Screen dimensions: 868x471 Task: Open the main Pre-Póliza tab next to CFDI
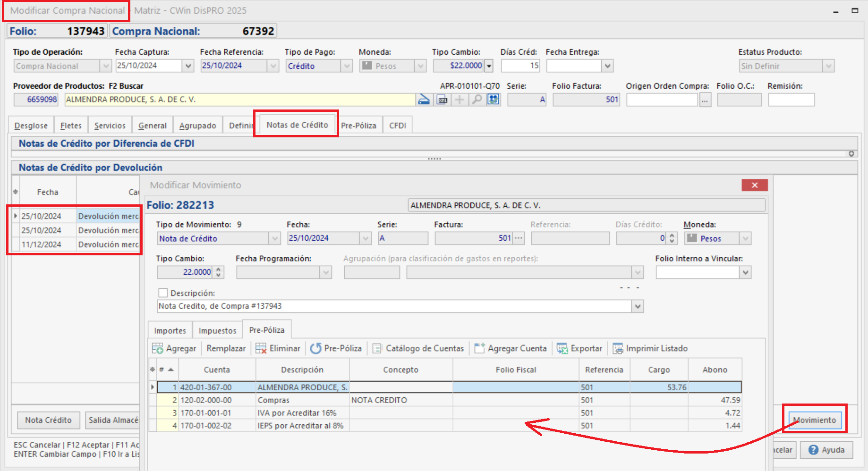(x=358, y=126)
